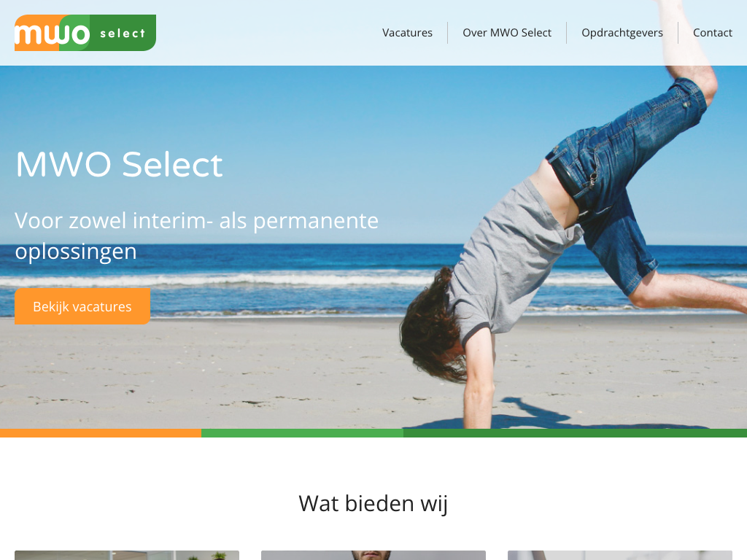Open the Over MWO Select page
Image resolution: width=747 pixels, height=560 pixels.
tap(507, 33)
